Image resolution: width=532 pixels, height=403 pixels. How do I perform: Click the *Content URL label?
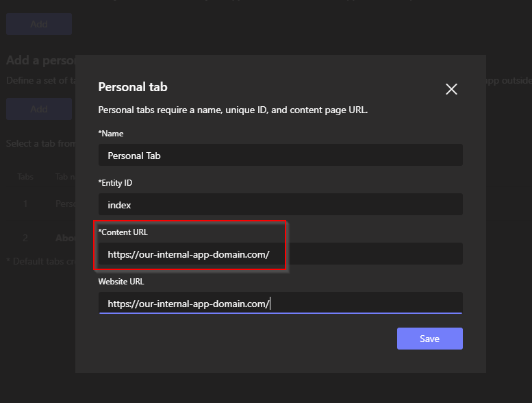(x=123, y=232)
